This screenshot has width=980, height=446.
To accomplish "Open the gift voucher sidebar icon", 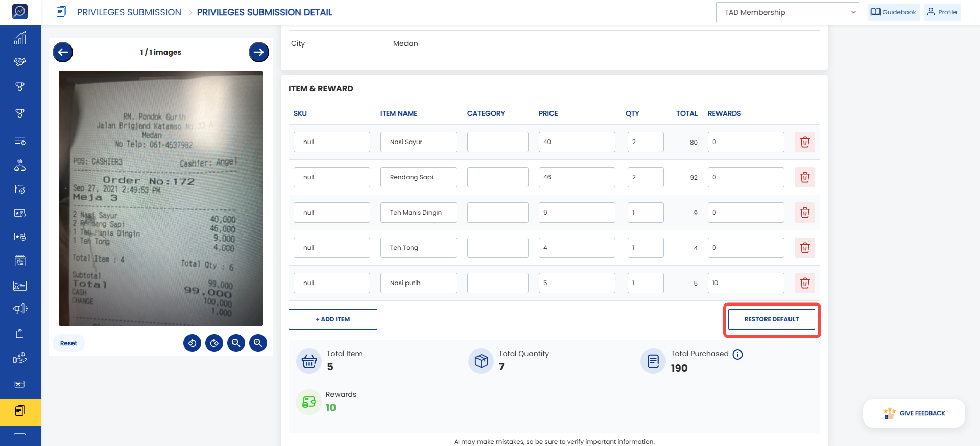I will [x=20, y=384].
